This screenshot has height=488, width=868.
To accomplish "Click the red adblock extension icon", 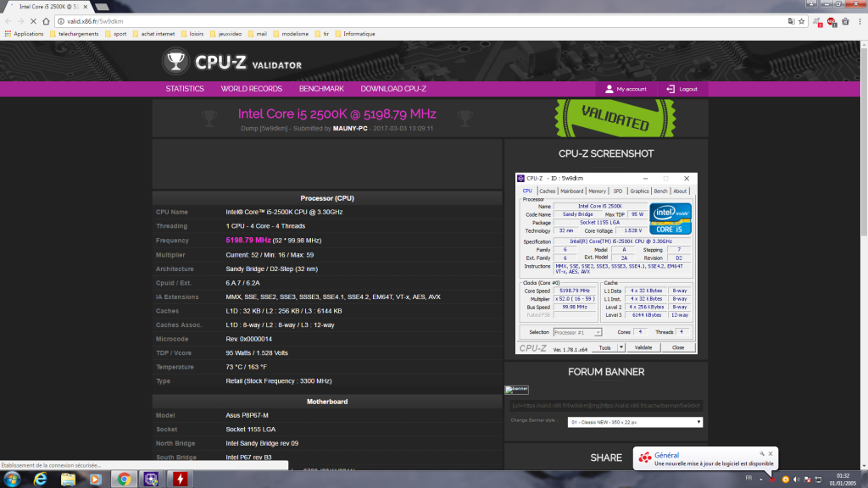I will pyautogui.click(x=832, y=21).
